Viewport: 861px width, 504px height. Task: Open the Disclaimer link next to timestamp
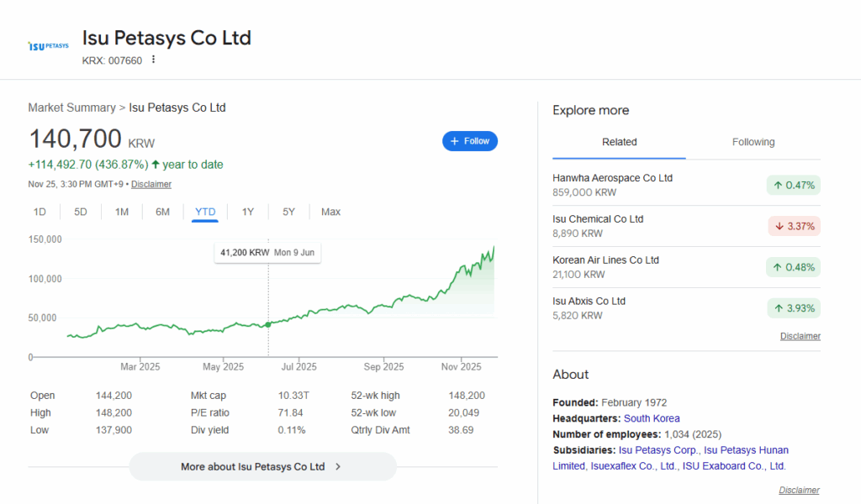(151, 184)
